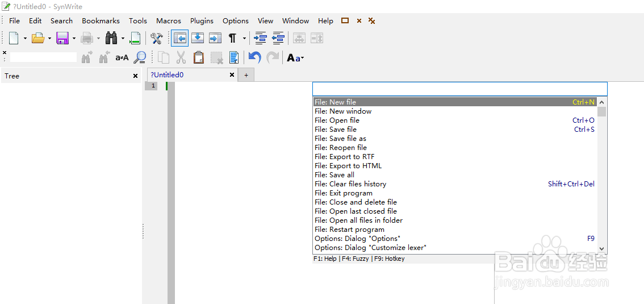Click the Paste clipboard icon
The image size is (644, 304).
pyautogui.click(x=199, y=57)
